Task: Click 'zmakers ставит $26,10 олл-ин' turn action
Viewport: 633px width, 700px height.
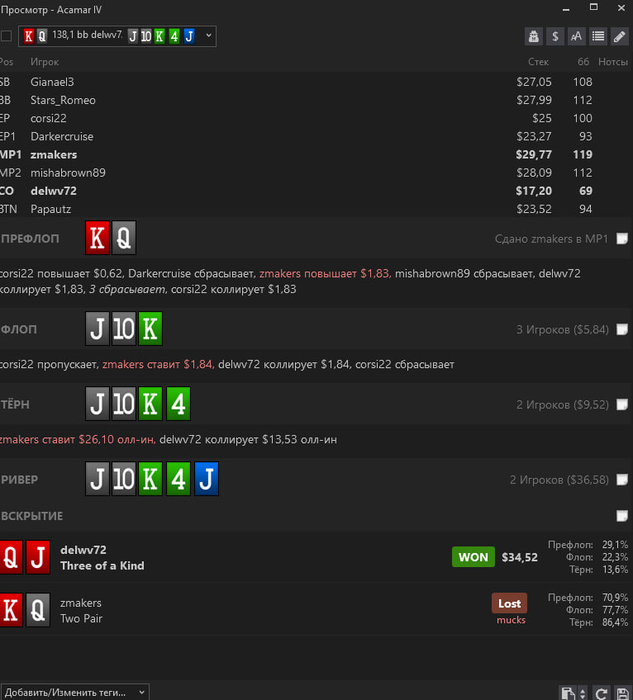Action: (78, 439)
